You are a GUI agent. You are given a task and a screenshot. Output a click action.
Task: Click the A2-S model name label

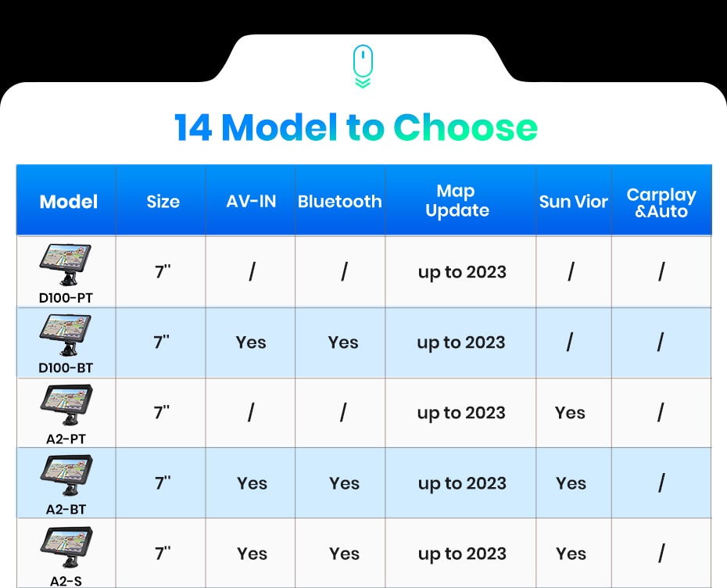coord(66,580)
